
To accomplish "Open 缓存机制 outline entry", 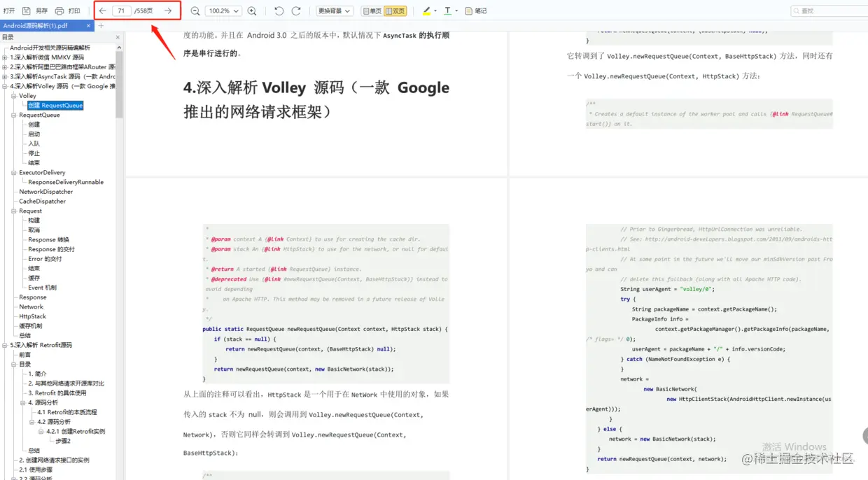I will tap(31, 326).
